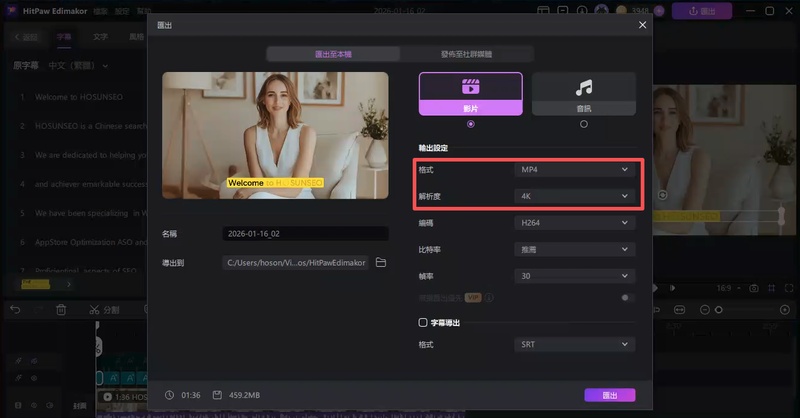Open the 中文（繁體）subtitle language dropdown
Screen dimensions: 800x418
(x=78, y=66)
